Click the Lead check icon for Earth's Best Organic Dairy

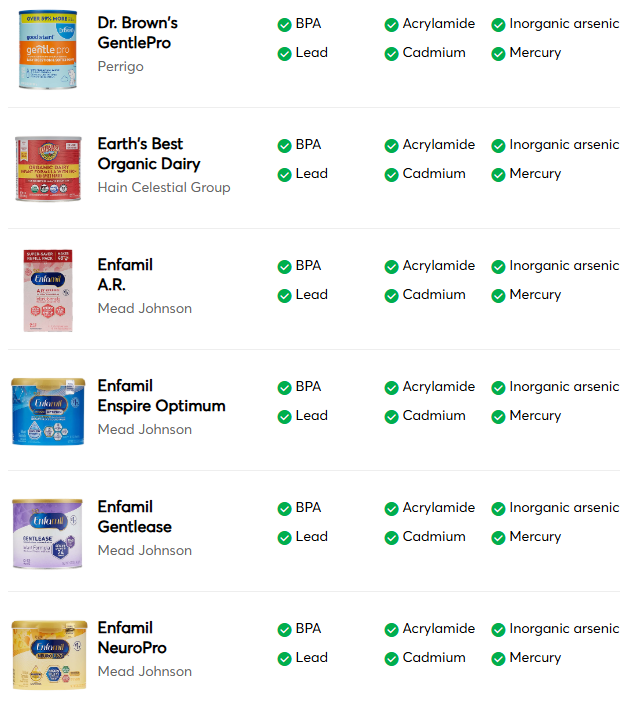pyautogui.click(x=285, y=175)
